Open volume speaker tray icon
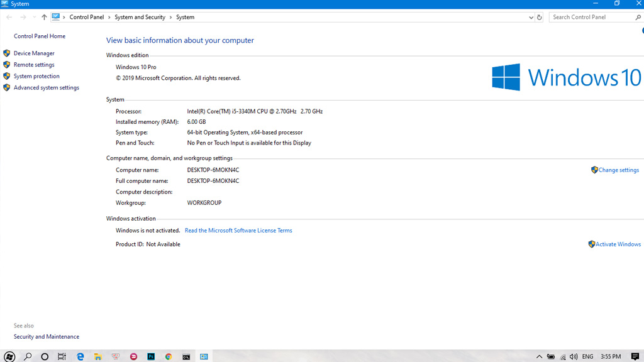644x362 pixels. pyautogui.click(x=574, y=357)
